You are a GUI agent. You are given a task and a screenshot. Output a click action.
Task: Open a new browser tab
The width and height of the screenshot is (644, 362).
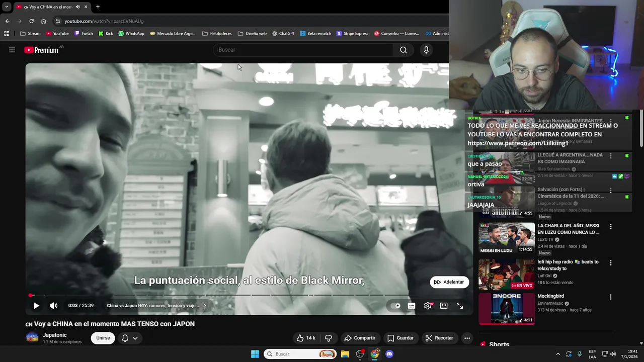coord(98,7)
